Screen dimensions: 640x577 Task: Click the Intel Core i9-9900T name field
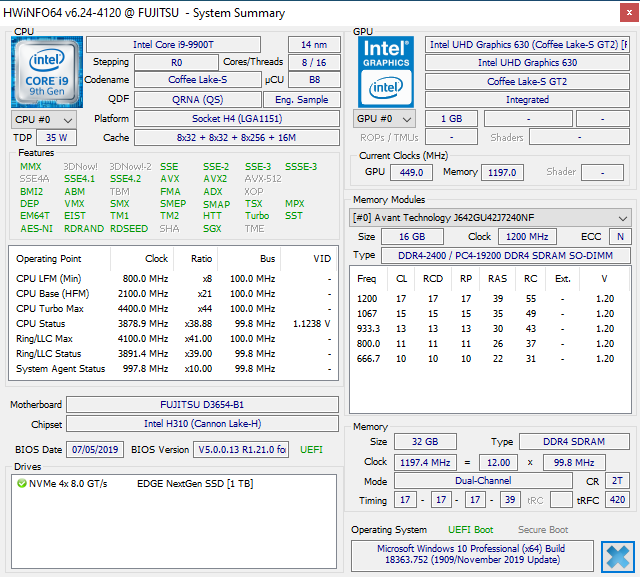pos(173,44)
